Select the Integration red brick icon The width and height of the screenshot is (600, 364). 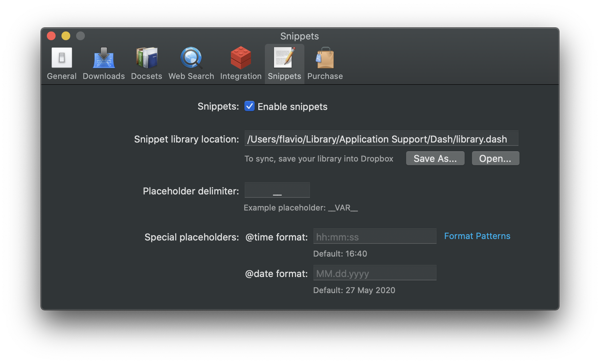[x=241, y=58]
